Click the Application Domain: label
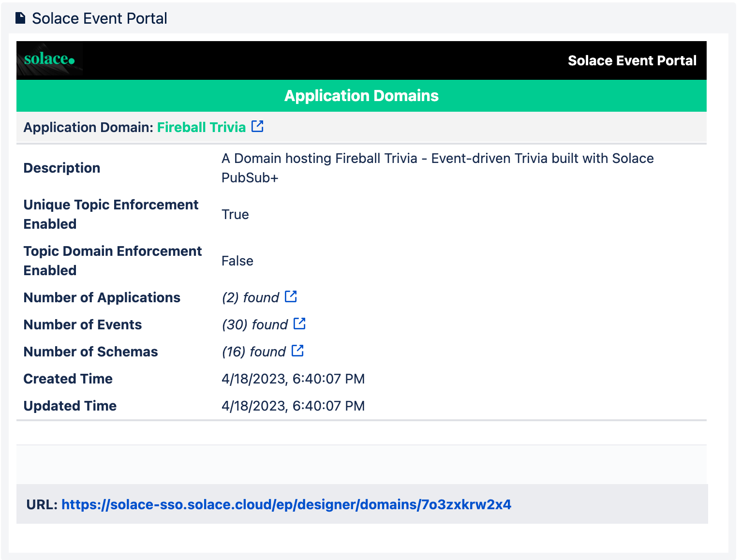The height and width of the screenshot is (560, 741). point(89,127)
